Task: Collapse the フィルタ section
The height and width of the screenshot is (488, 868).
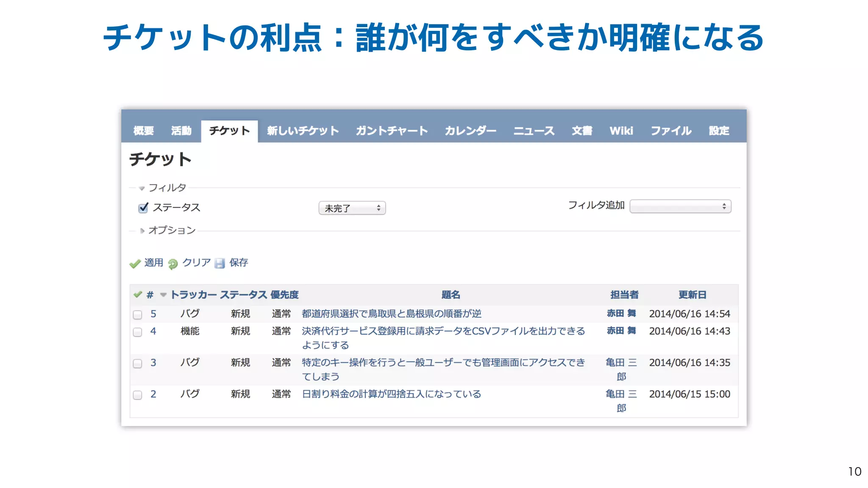Action: [163, 188]
